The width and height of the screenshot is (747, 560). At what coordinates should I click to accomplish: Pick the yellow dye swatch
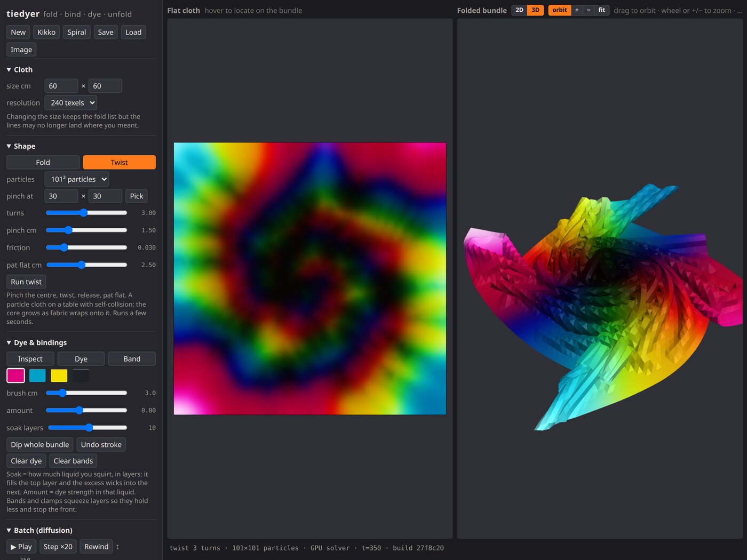[59, 375]
